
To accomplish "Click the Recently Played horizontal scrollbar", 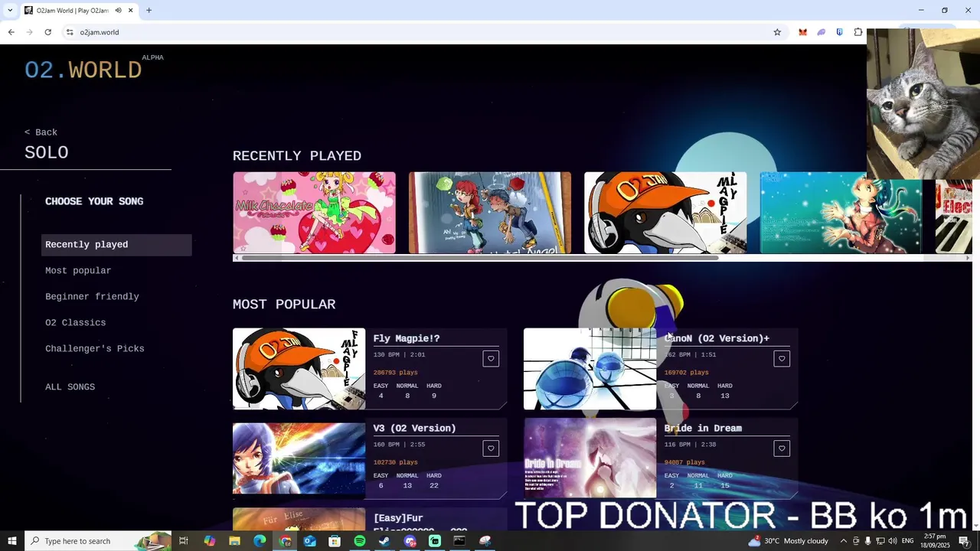I will pos(481,258).
